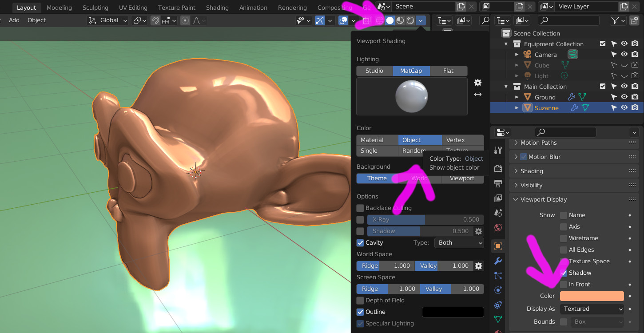This screenshot has width=644, height=333.
Task: Uncheck the Outline option
Action: coord(360,312)
